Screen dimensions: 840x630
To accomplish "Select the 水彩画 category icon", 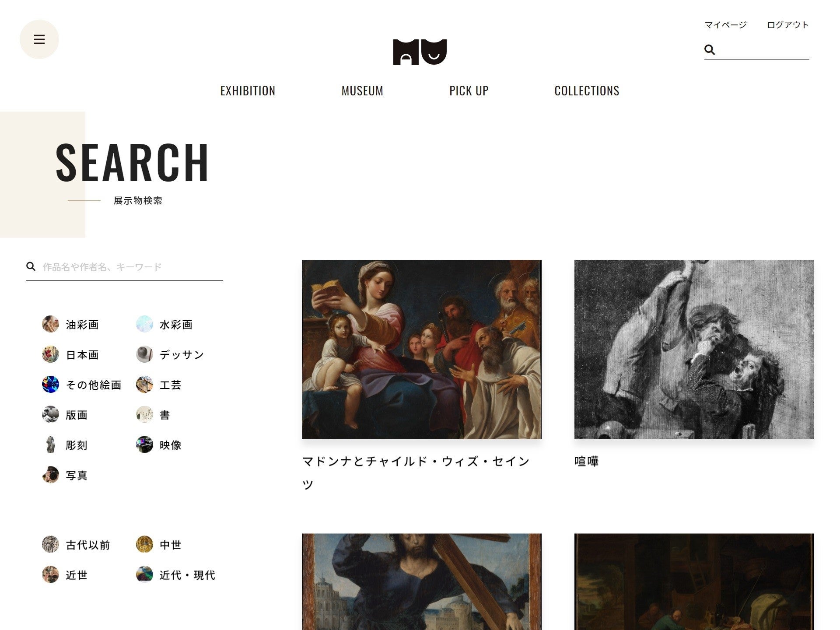I will (144, 324).
